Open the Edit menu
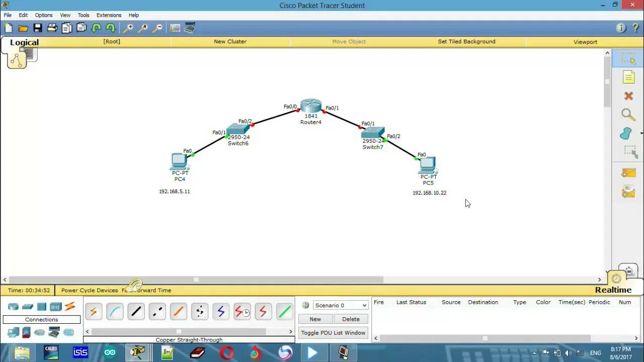 click(x=23, y=15)
